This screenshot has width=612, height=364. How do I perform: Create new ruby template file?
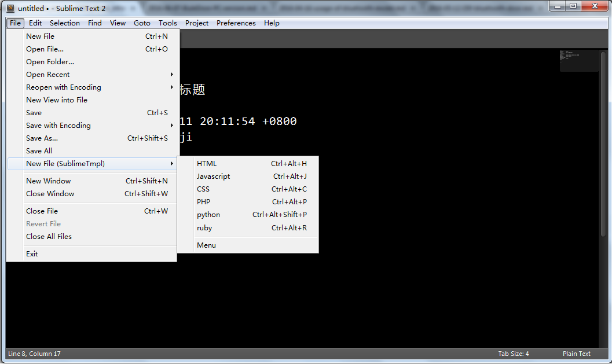pyautogui.click(x=248, y=228)
